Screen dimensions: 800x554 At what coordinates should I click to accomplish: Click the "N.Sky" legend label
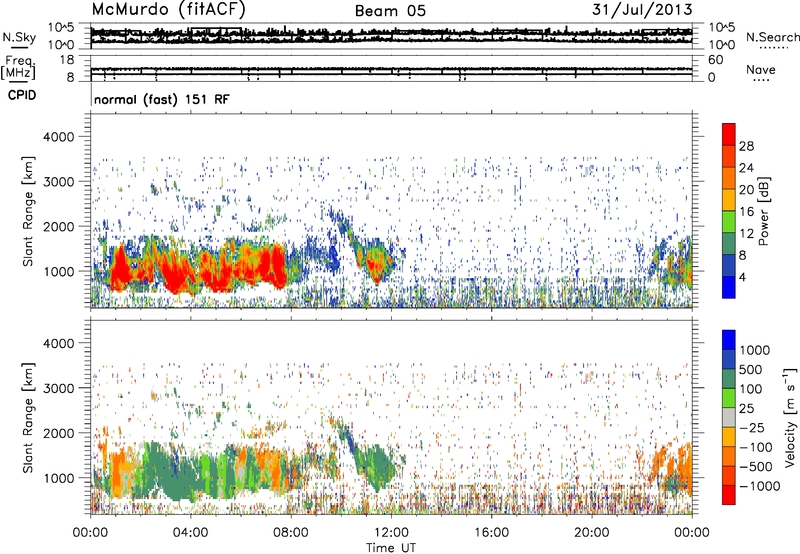(19, 37)
